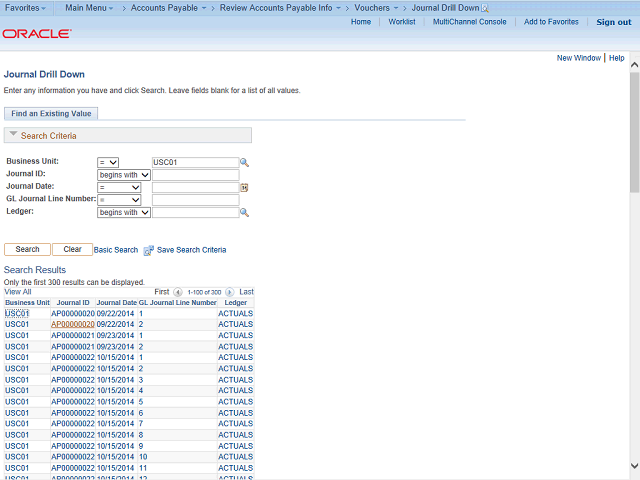640x480 pixels.
Task: Sort by Journal ID column header
Action: (73, 303)
